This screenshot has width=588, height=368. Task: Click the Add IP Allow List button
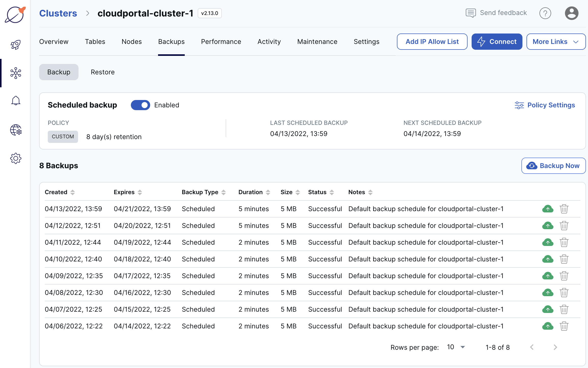(x=432, y=41)
